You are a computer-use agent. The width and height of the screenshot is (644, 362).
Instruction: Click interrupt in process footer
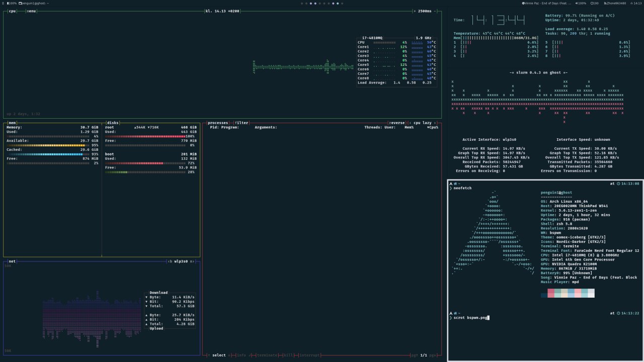click(309, 355)
